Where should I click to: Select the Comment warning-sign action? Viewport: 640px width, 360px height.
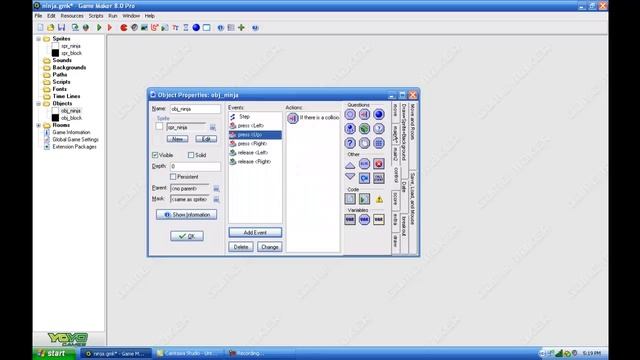coord(379,199)
